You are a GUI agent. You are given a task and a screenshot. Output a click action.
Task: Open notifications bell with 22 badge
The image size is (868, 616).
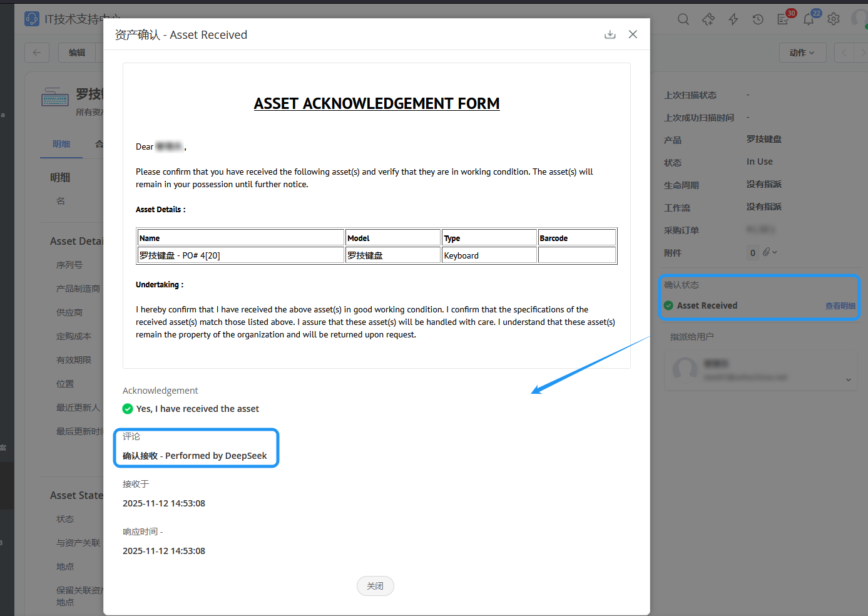(x=809, y=19)
